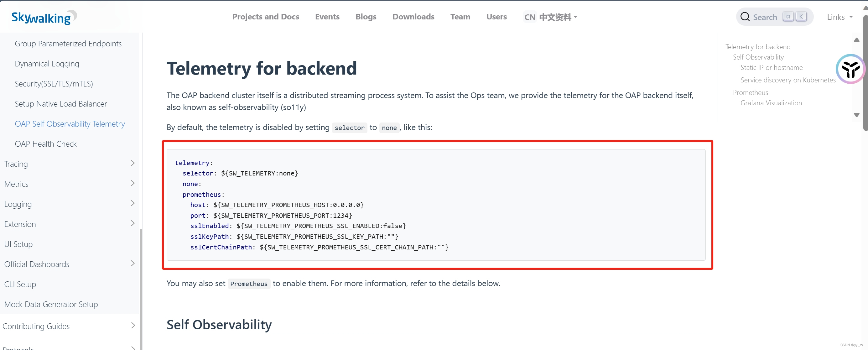Open the Links dropdown
Image resolution: width=868 pixels, height=350 pixels.
click(x=839, y=17)
